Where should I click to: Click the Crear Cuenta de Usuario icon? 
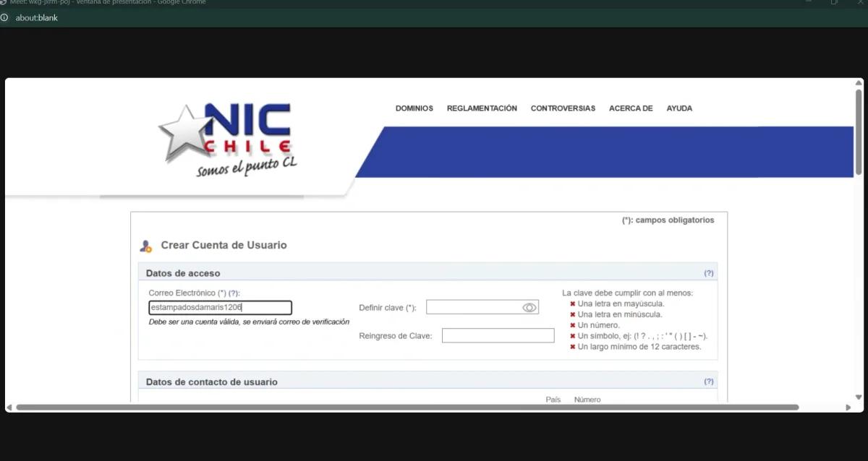[146, 246]
